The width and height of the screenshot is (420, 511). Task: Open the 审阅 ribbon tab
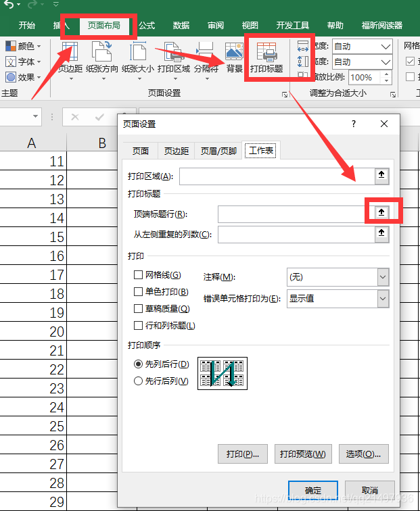216,26
